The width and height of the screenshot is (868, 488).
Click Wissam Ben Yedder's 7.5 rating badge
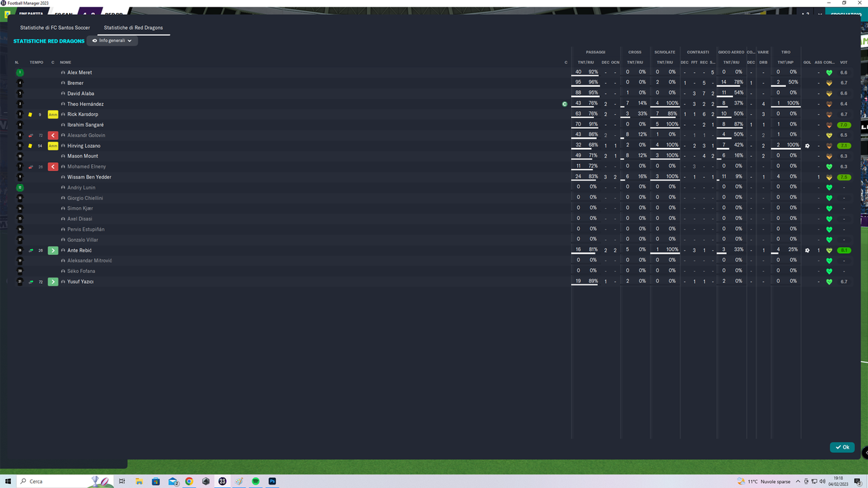pyautogui.click(x=844, y=177)
